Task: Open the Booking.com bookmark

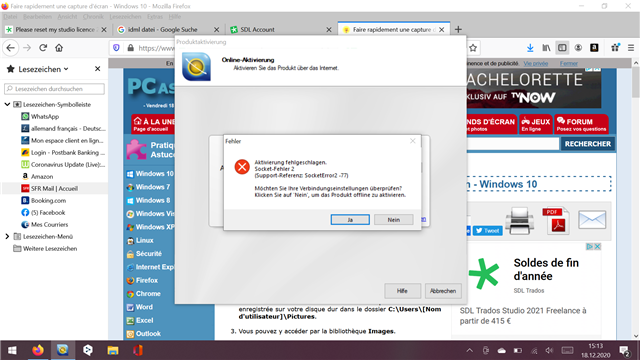Action: (x=48, y=200)
